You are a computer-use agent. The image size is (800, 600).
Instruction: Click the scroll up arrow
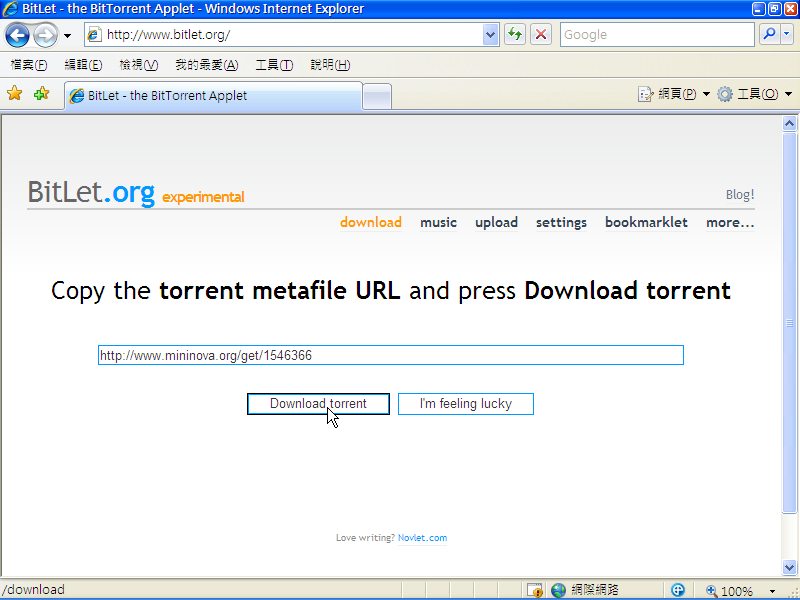click(x=789, y=123)
